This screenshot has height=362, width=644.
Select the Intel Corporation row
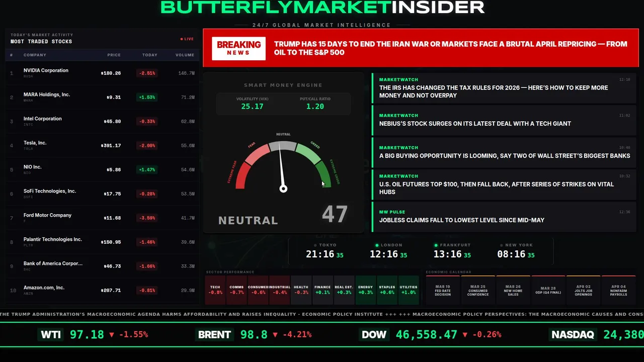coord(103,121)
